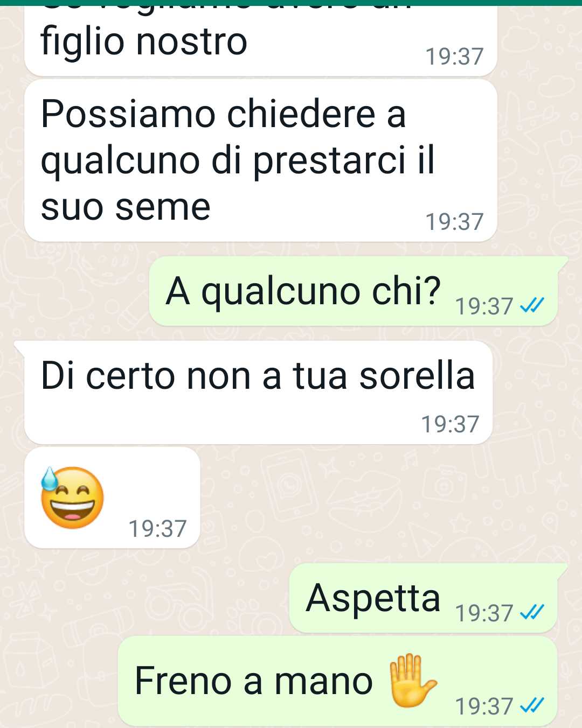The height and width of the screenshot is (728, 582).
Task: Select the 'A qualcuno chi?' sent message
Action: [354, 291]
